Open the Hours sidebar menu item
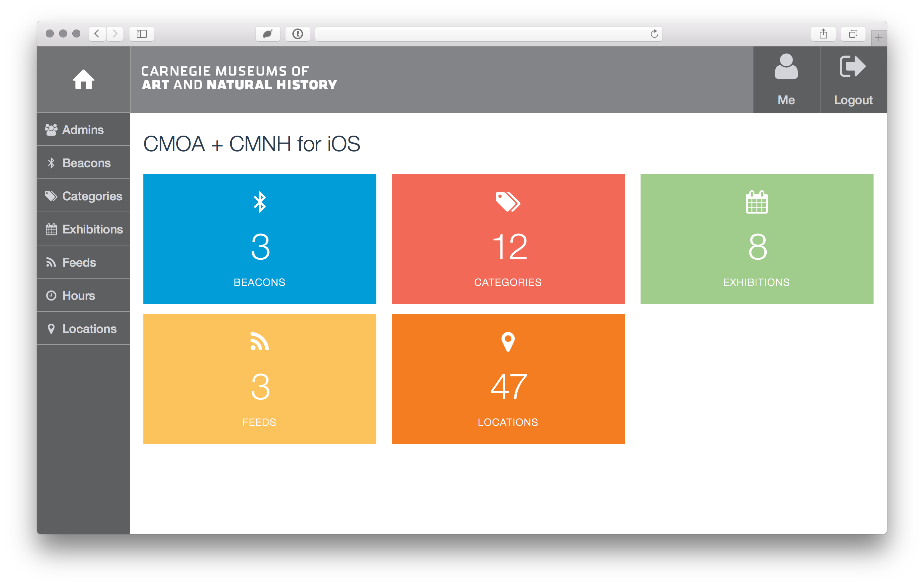This screenshot has height=587, width=924. click(83, 295)
